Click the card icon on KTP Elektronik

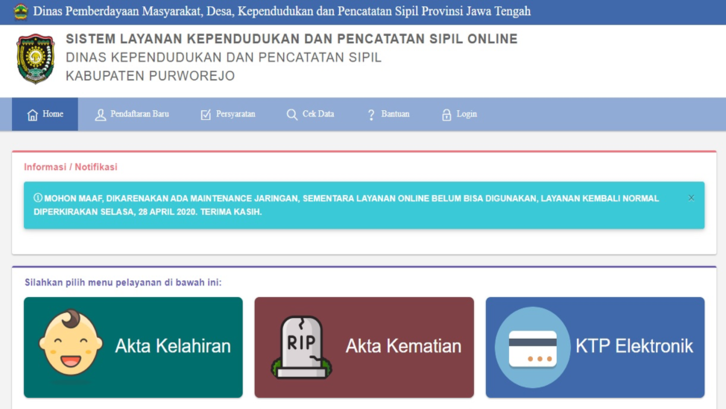point(532,347)
